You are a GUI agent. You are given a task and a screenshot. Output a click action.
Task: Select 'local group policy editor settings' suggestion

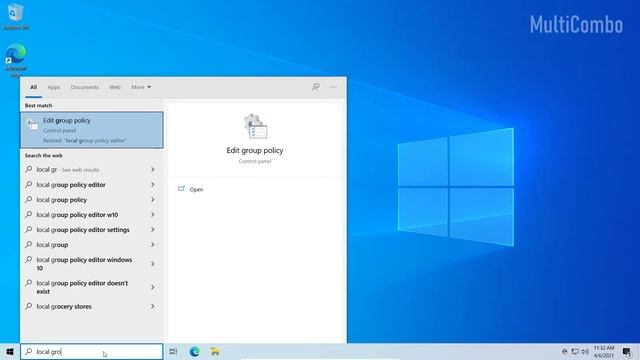[x=92, y=230]
